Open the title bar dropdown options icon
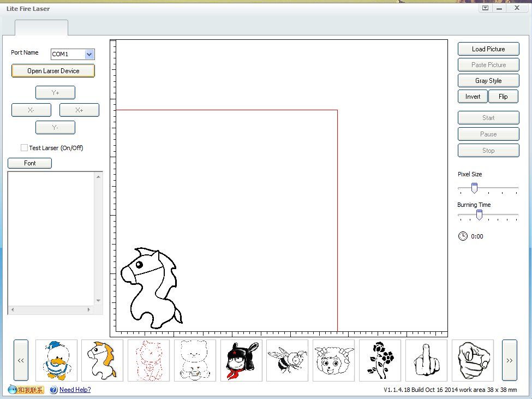Screen dimensions: 532x399 pos(486,8)
